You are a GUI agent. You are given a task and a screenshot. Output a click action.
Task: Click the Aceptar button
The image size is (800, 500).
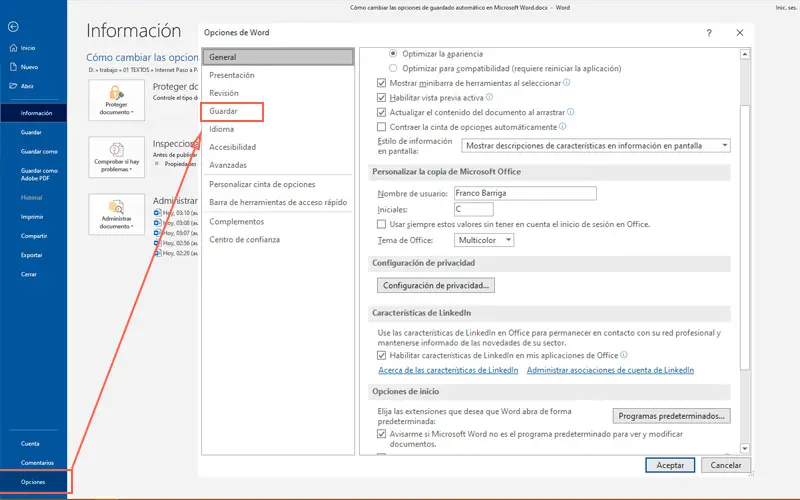(670, 465)
